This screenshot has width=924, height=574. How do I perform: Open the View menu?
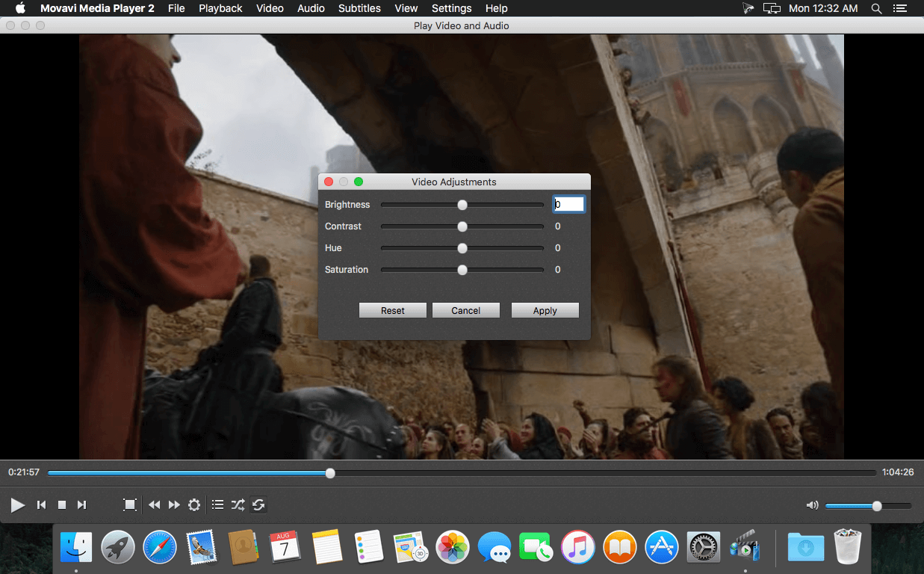pyautogui.click(x=406, y=8)
